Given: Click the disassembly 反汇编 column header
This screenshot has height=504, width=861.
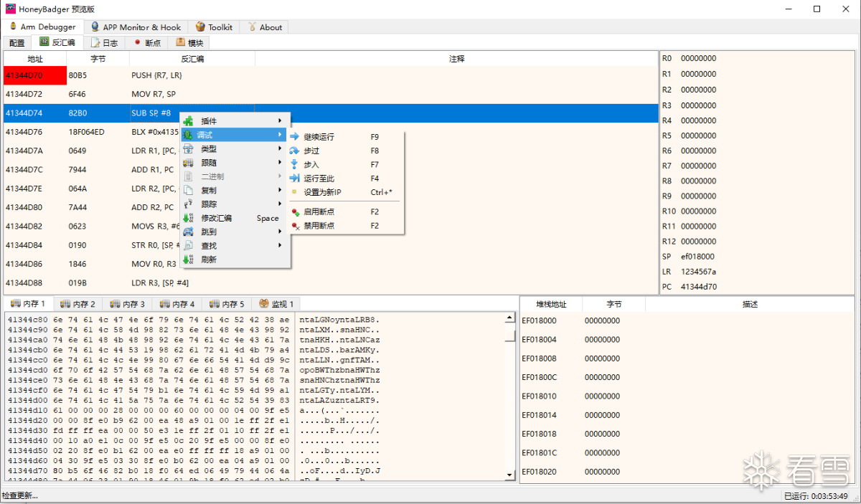Looking at the screenshot, I should [x=192, y=59].
